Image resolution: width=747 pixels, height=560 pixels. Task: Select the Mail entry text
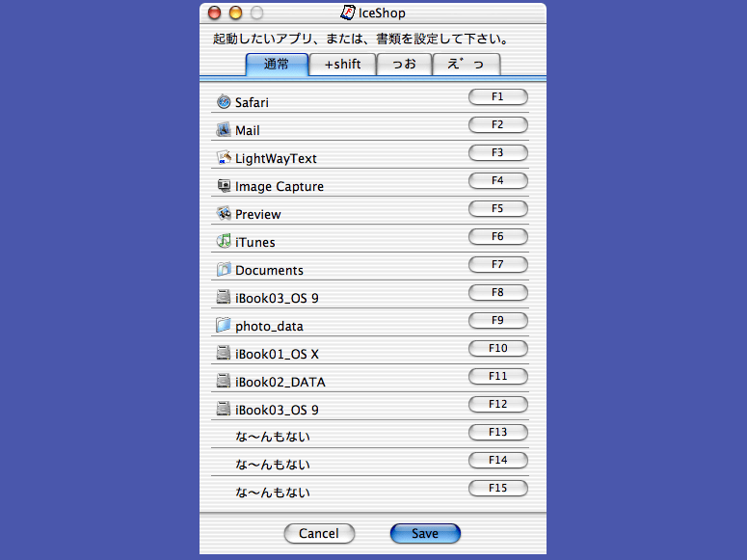point(248,130)
